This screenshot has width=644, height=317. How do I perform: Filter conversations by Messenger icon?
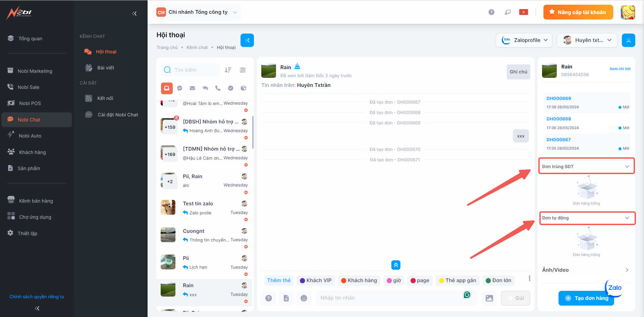180,88
